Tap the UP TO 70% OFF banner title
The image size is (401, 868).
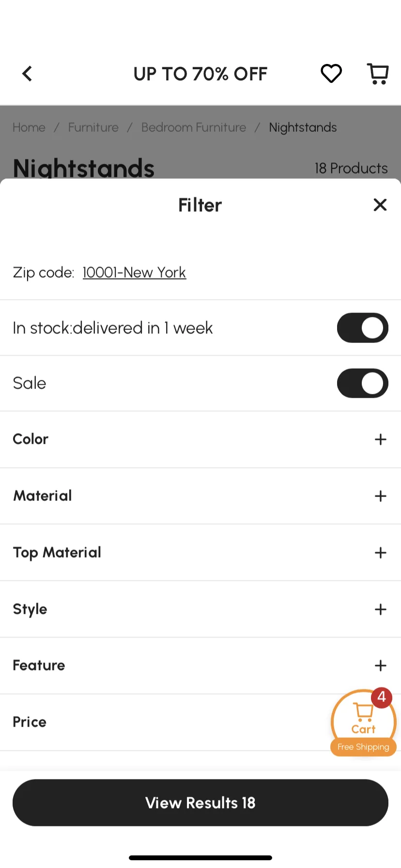click(200, 74)
